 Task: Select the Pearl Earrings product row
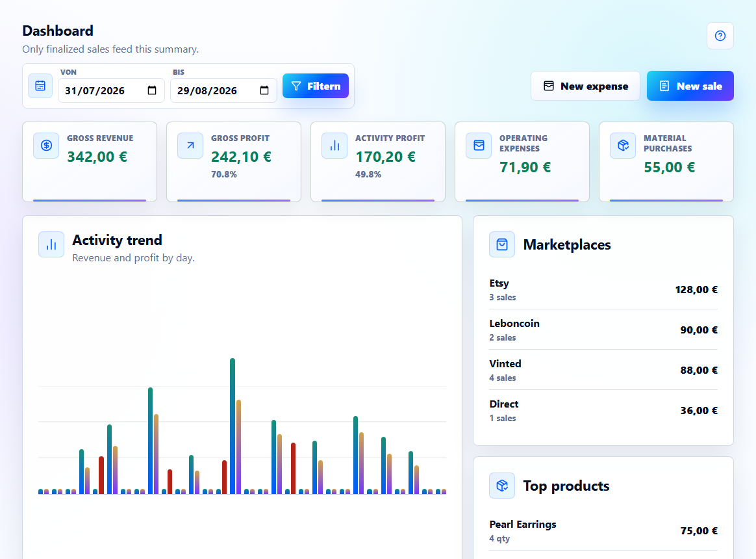pos(603,531)
